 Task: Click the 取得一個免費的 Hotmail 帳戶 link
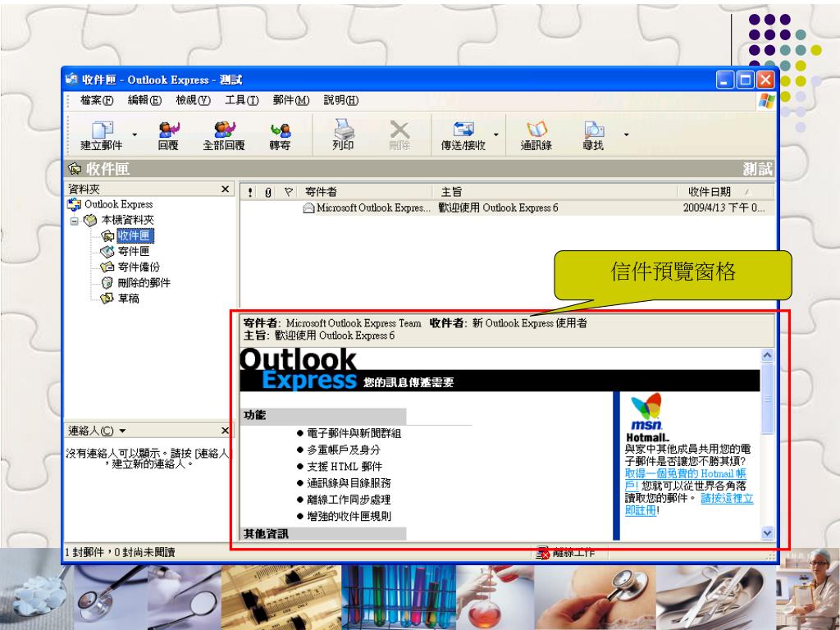pyautogui.click(x=685, y=479)
